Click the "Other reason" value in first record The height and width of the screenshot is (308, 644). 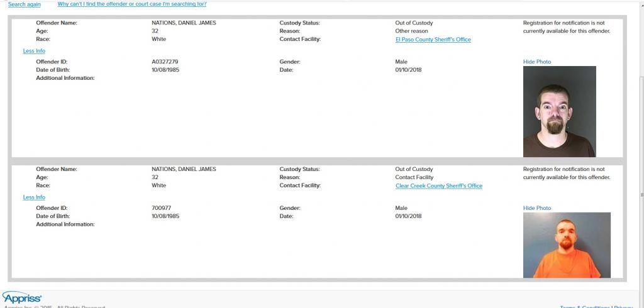pos(411,31)
